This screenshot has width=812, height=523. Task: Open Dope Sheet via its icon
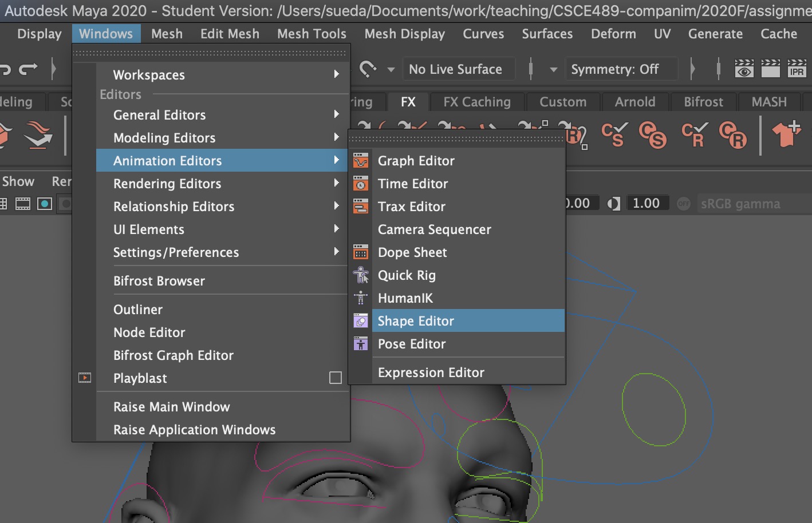[x=361, y=252]
